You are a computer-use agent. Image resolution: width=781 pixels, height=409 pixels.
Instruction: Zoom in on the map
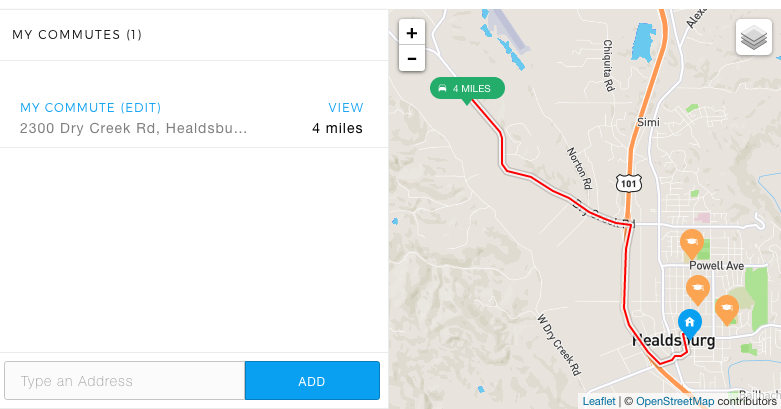(411, 33)
